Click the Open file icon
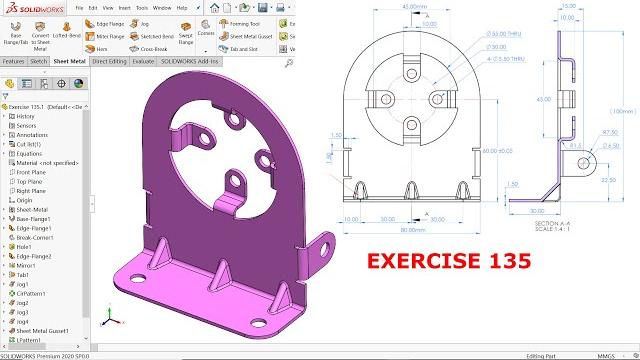640x360 pixels. click(x=244, y=7)
